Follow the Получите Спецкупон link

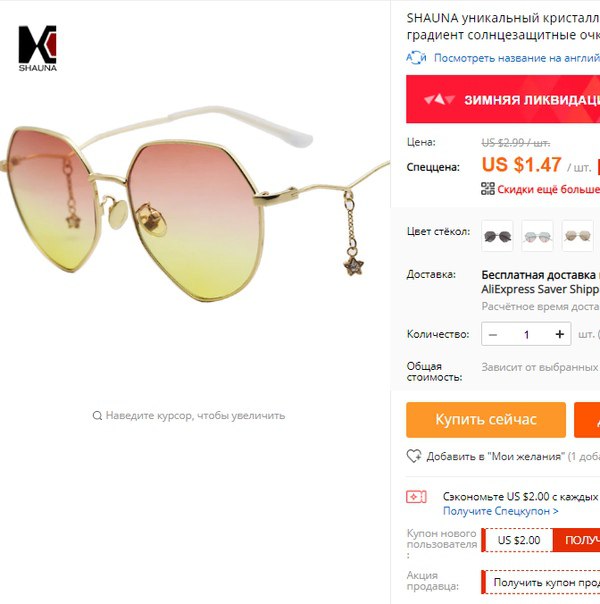click(x=501, y=511)
